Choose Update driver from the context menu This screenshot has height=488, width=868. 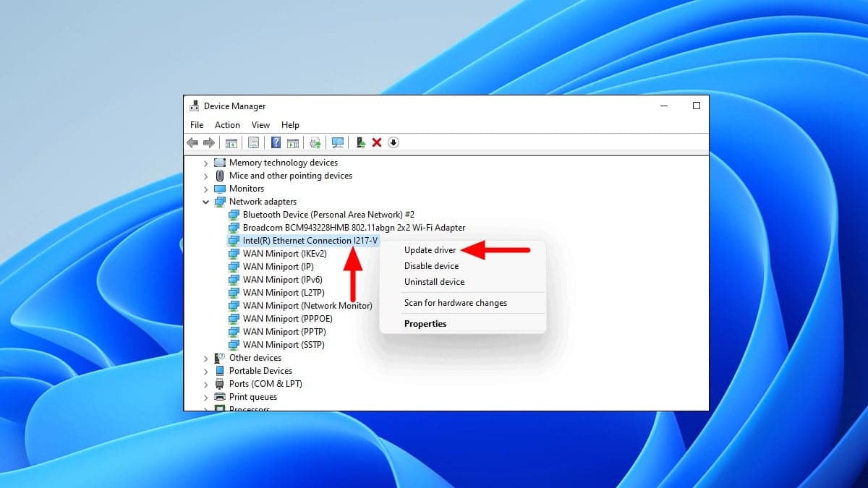click(432, 249)
